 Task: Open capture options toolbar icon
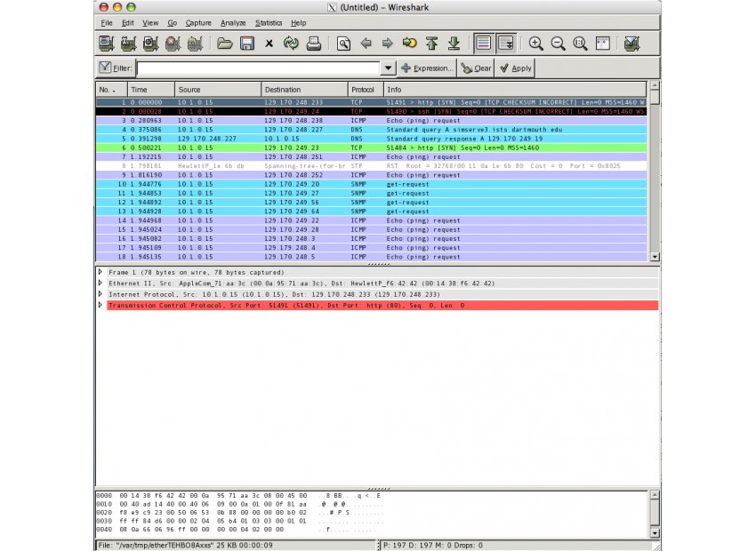pyautogui.click(x=129, y=44)
